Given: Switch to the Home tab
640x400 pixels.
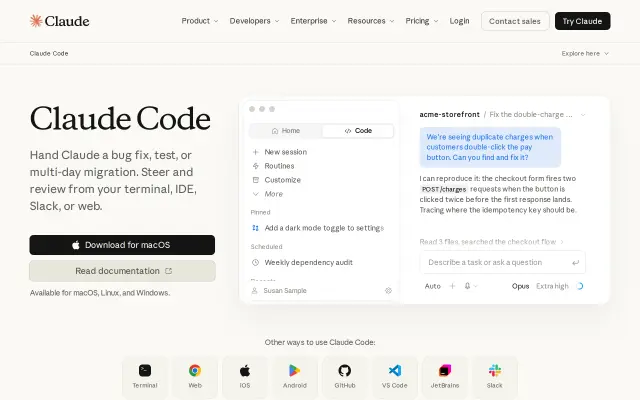Looking at the screenshot, I should (286, 131).
